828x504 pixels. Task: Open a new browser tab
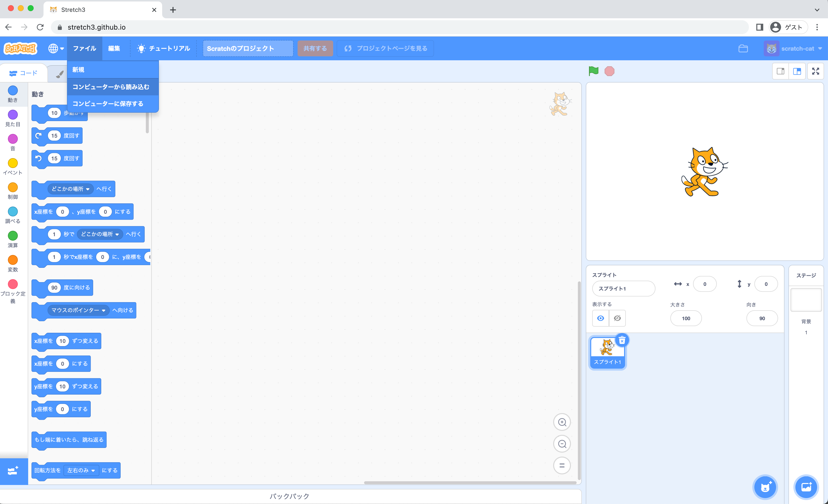click(173, 10)
